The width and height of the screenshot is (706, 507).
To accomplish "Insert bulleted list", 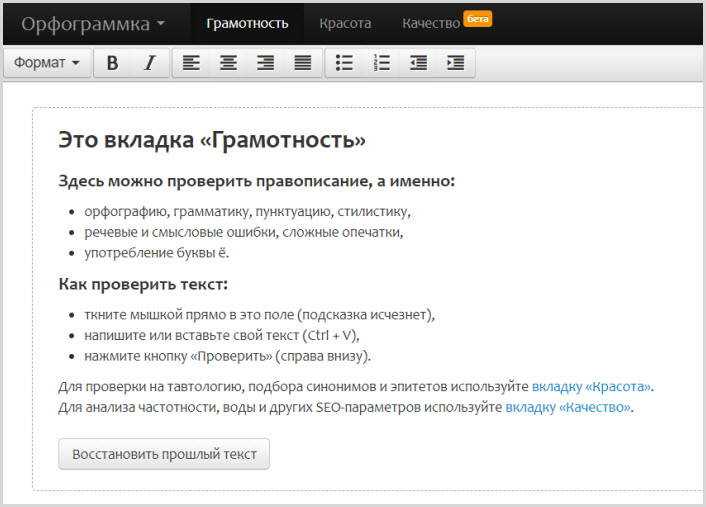I will coord(344,63).
